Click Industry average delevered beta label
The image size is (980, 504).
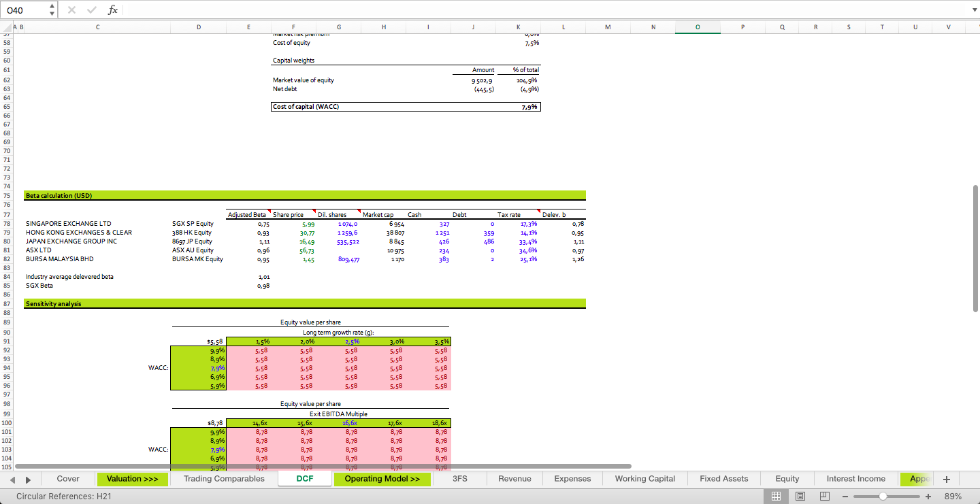70,277
